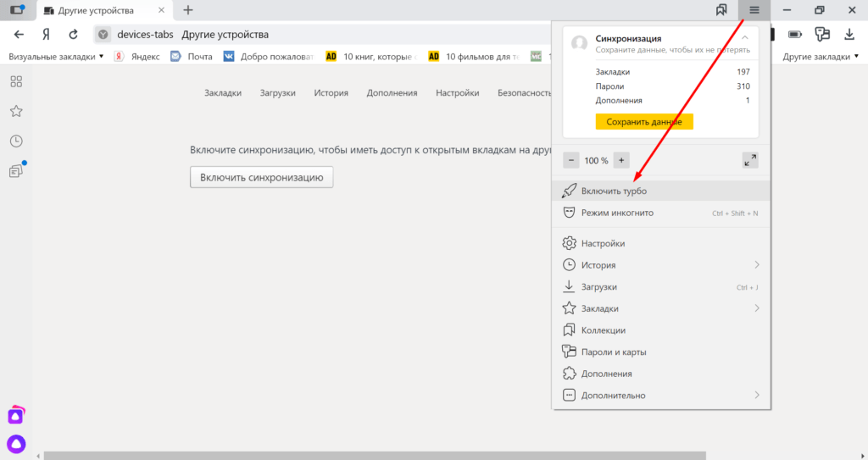The width and height of the screenshot is (868, 460).
Task: Open the 10 фильмов bookmark
Action: [x=474, y=57]
